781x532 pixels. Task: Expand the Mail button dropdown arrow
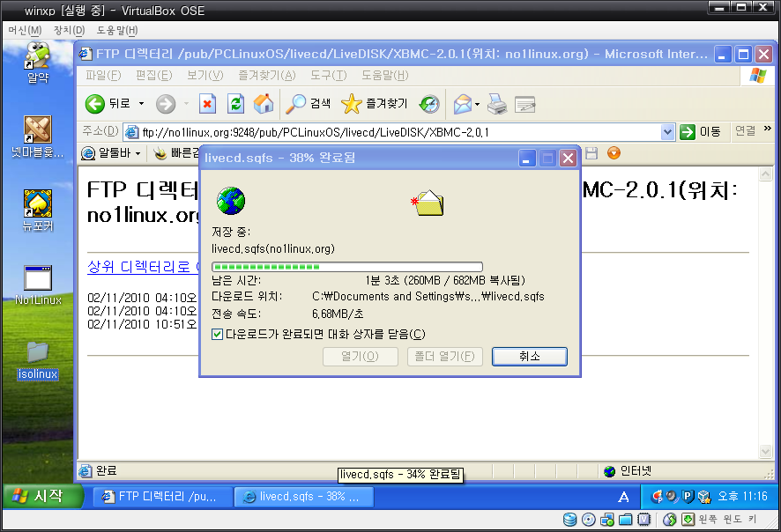point(477,104)
